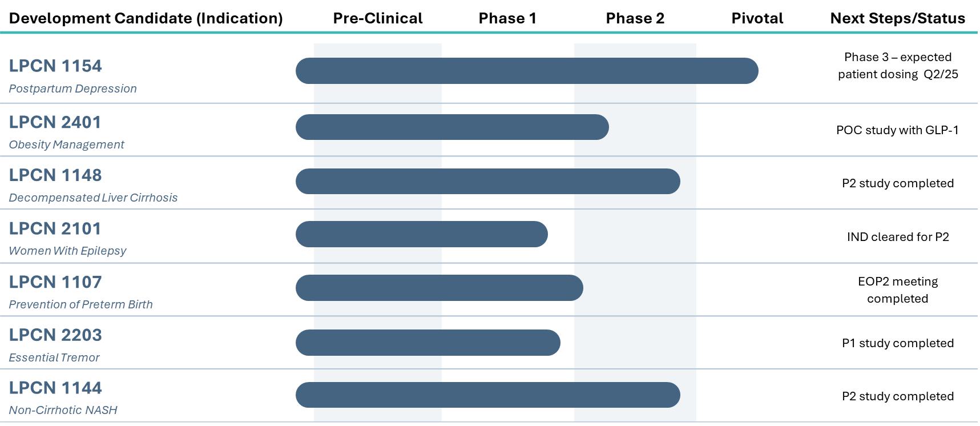Click the LPCN 1154 candidate name
Screen dimensions: 980x426
coord(55,66)
